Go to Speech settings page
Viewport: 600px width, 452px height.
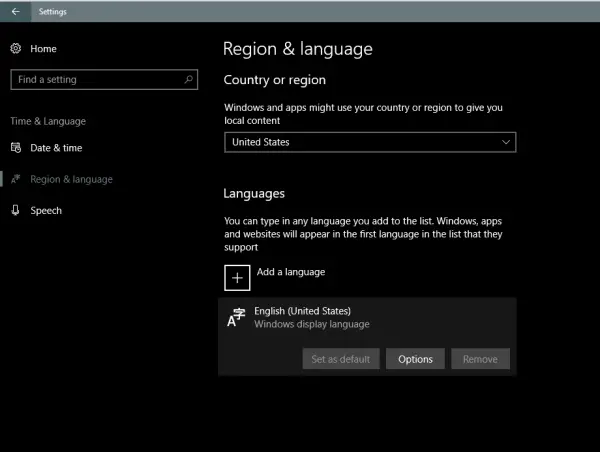pos(46,210)
